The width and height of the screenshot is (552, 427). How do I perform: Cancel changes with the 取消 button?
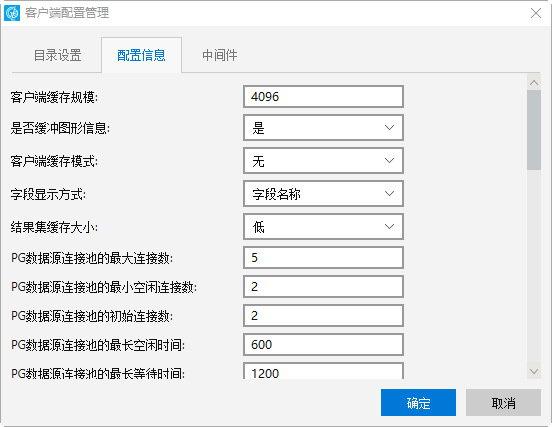[503, 402]
